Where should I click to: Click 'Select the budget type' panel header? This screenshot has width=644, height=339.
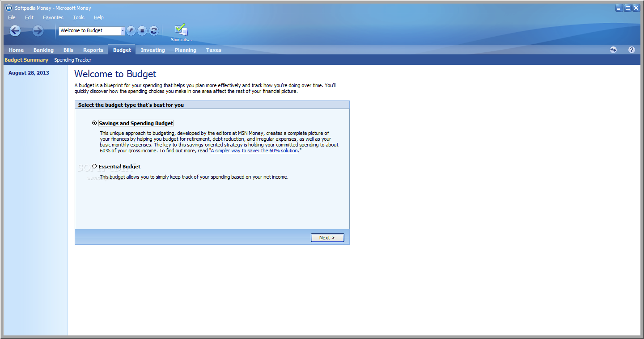click(x=212, y=105)
